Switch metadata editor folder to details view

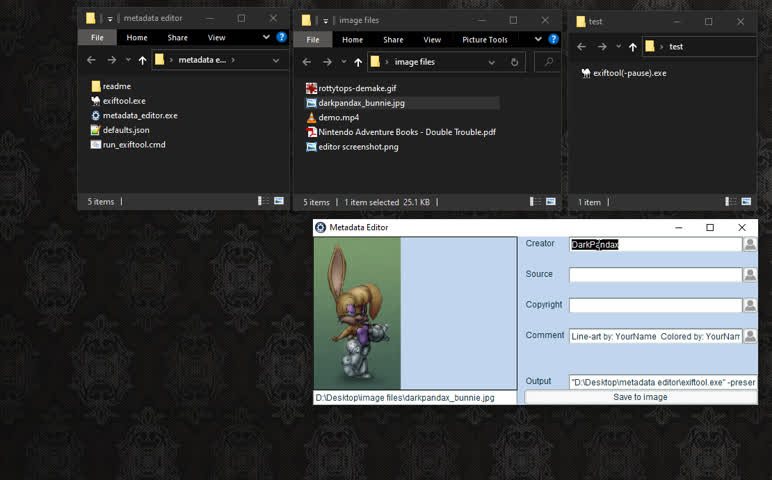pyautogui.click(x=263, y=201)
